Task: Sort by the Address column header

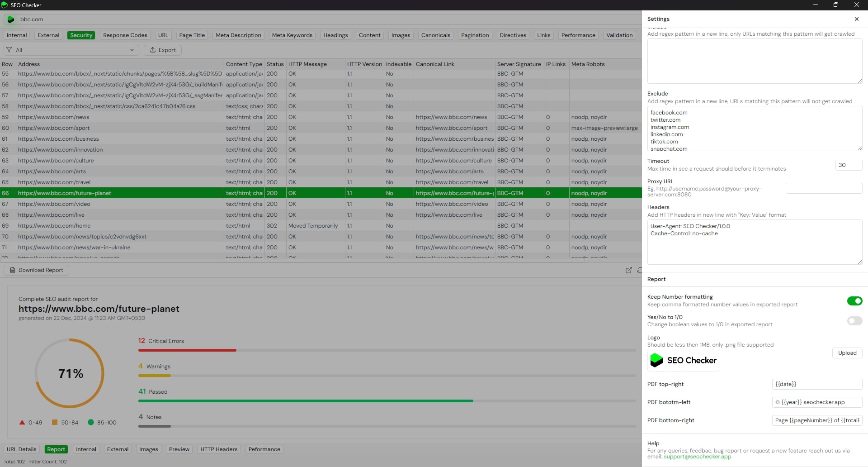Action: [120, 64]
